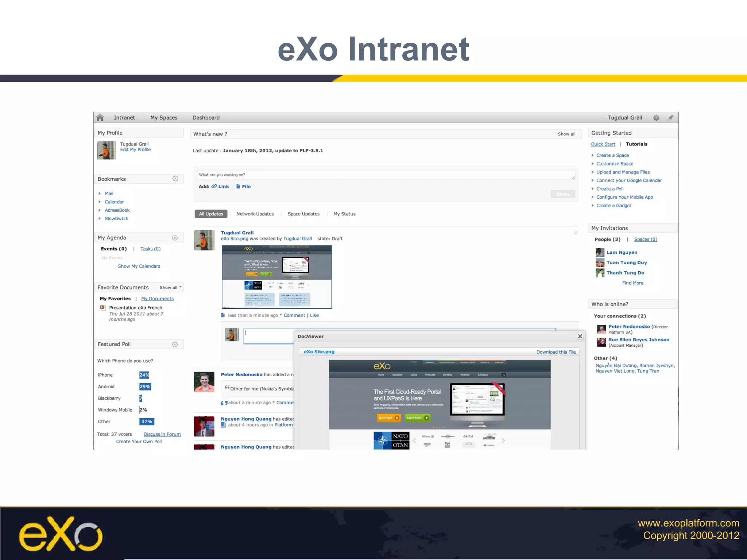The image size is (747, 560).
Task: Click Upload and Manage Files tutorial
Action: pos(623,172)
